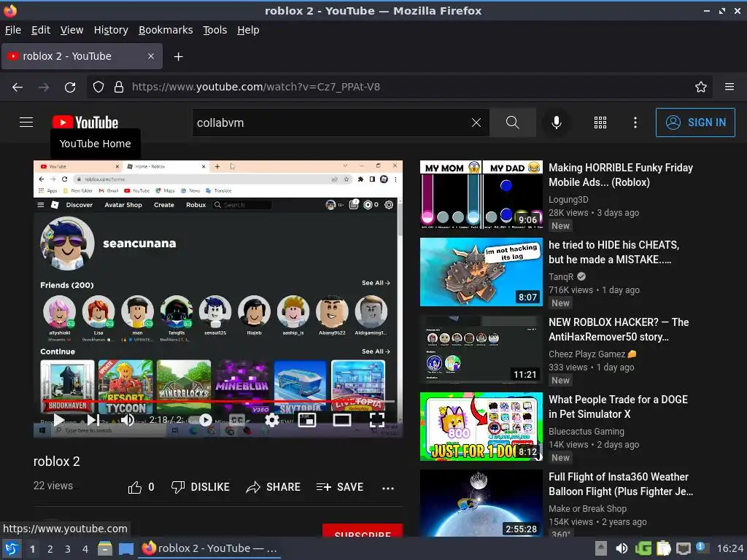Click the YouTube search magnifier button

point(513,122)
